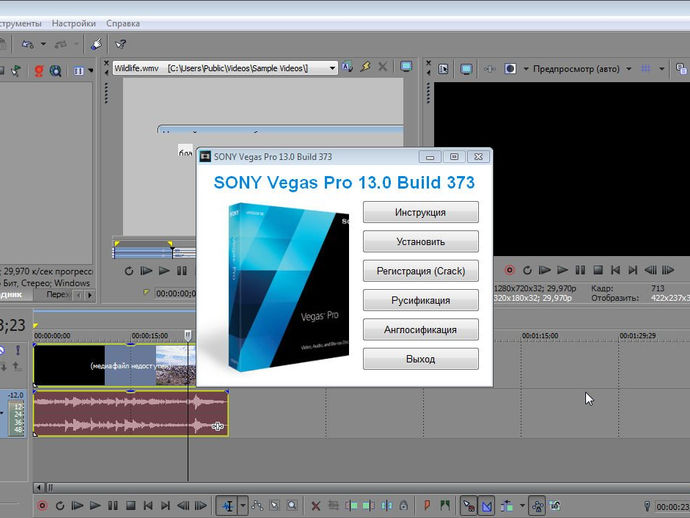Select the Envelope Edit tool
Screen dimensions: 690x518
(x=257, y=506)
